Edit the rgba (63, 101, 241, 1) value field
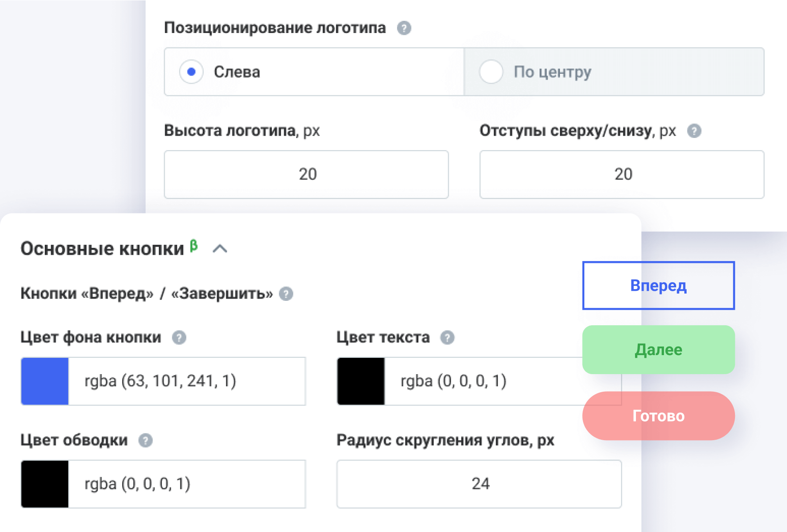Screen dimensions: 787x532 click(x=186, y=381)
